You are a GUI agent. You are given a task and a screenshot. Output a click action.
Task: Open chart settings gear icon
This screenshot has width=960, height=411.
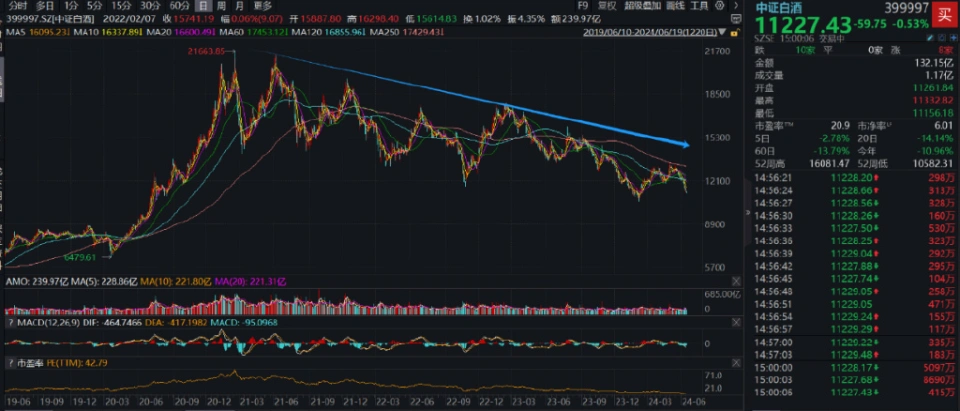[718, 5]
